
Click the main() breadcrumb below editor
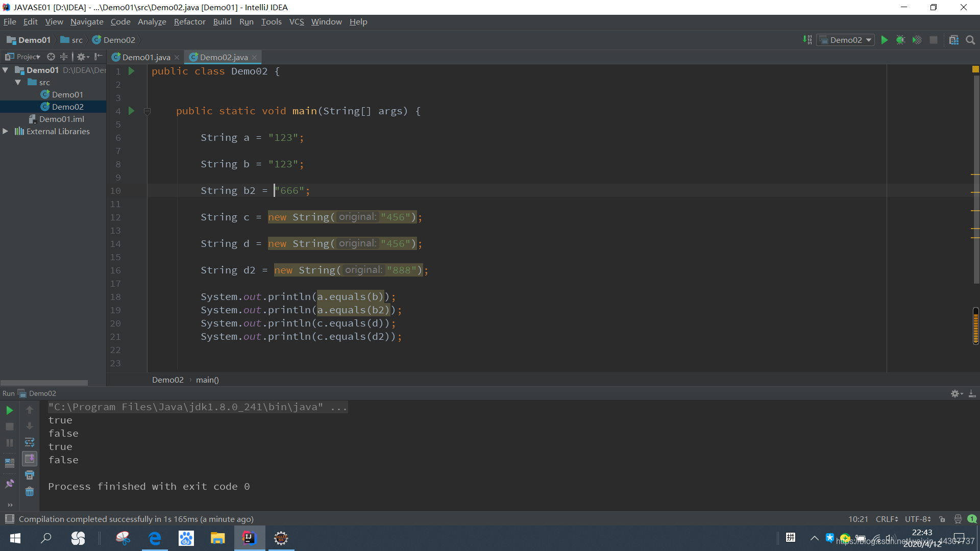click(207, 380)
